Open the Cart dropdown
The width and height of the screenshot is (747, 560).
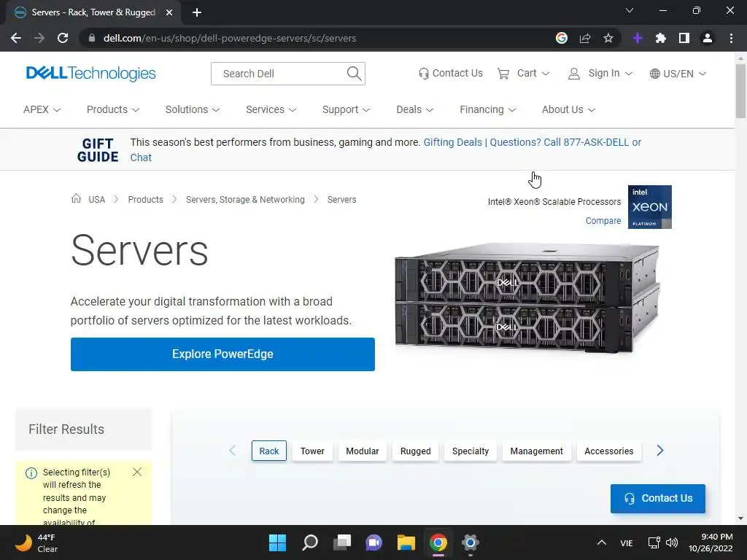[524, 74]
